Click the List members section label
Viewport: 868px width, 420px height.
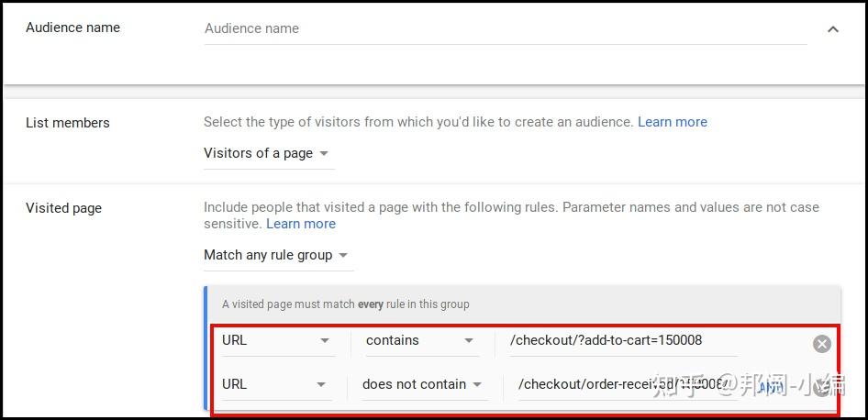[67, 123]
